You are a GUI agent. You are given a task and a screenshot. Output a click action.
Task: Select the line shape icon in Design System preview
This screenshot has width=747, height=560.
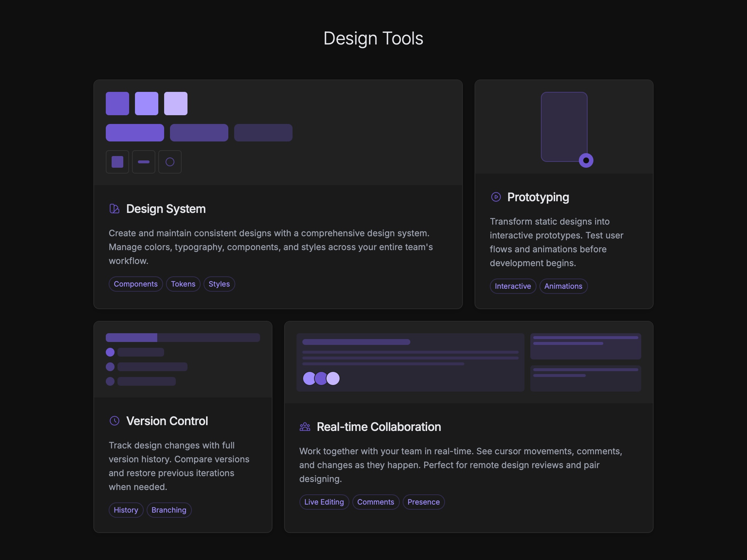pyautogui.click(x=143, y=162)
